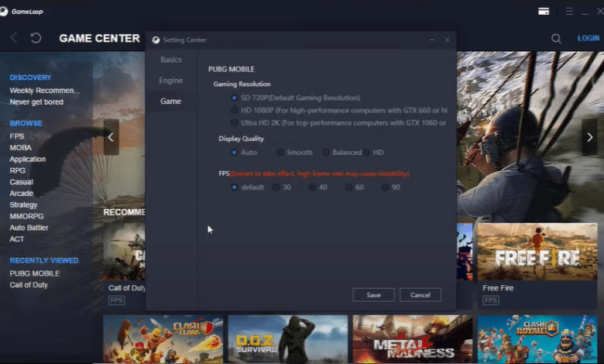Viewport: 604px width, 364px height.
Task: Browse RPG category
Action: click(x=17, y=170)
